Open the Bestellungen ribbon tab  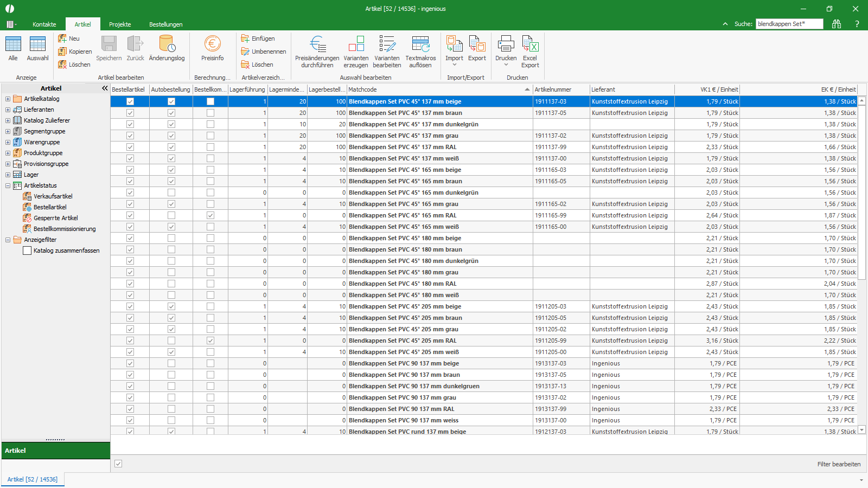[165, 24]
